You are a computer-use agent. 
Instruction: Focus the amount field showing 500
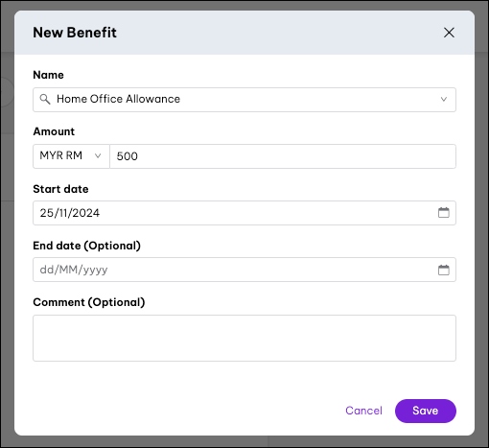(x=283, y=156)
